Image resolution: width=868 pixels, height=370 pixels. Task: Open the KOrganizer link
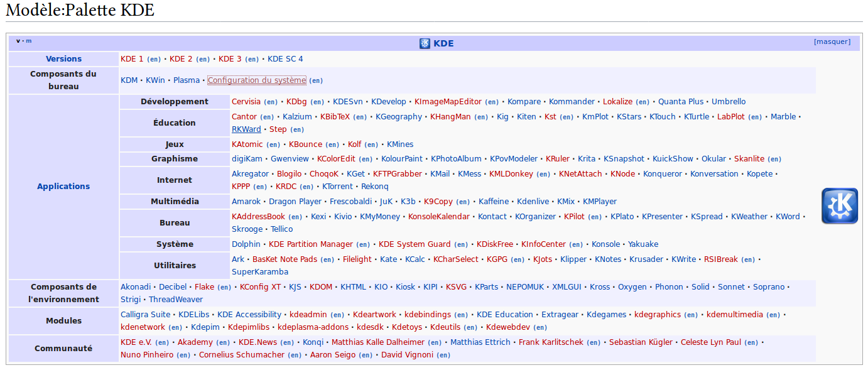pos(535,217)
